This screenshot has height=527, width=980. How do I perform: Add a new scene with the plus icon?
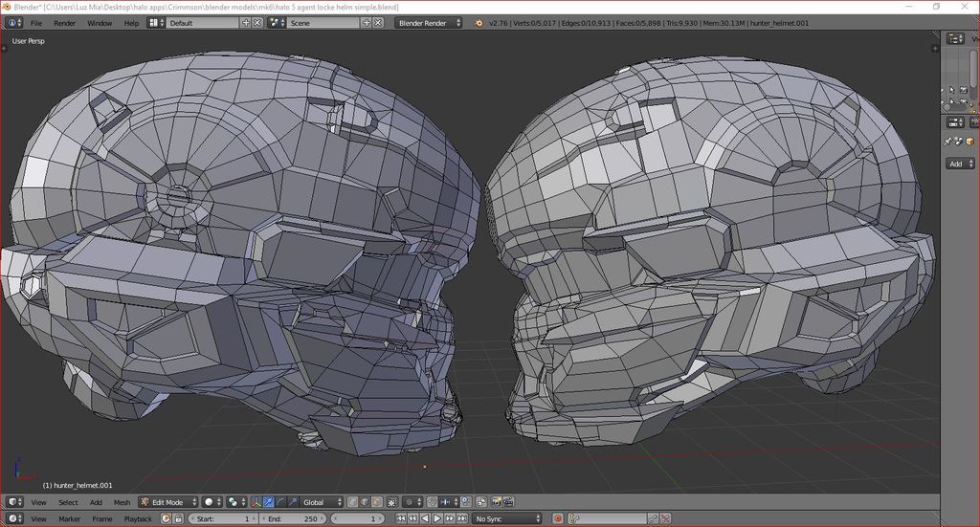click(x=367, y=23)
